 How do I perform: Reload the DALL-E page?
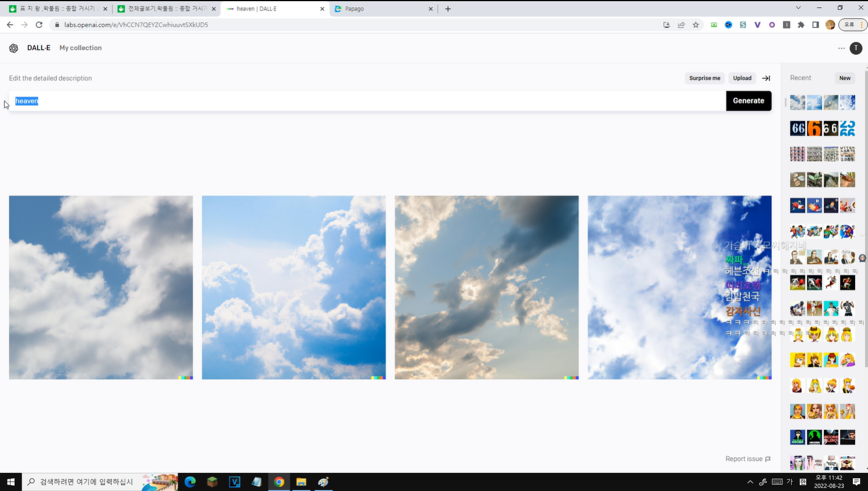(39, 25)
